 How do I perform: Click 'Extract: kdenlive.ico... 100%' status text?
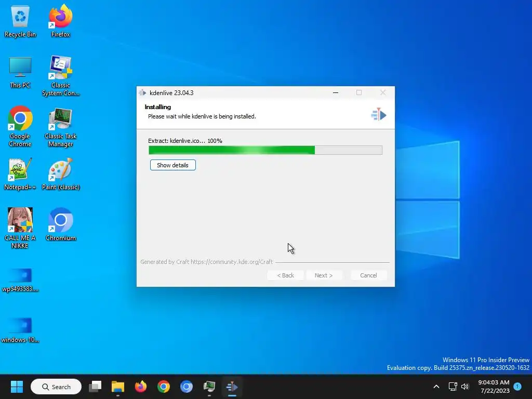click(x=185, y=141)
